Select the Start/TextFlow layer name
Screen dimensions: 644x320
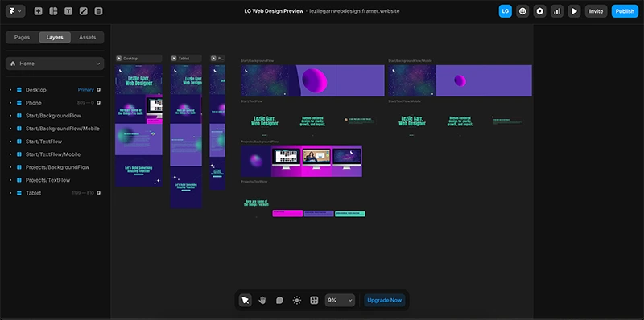coord(43,142)
